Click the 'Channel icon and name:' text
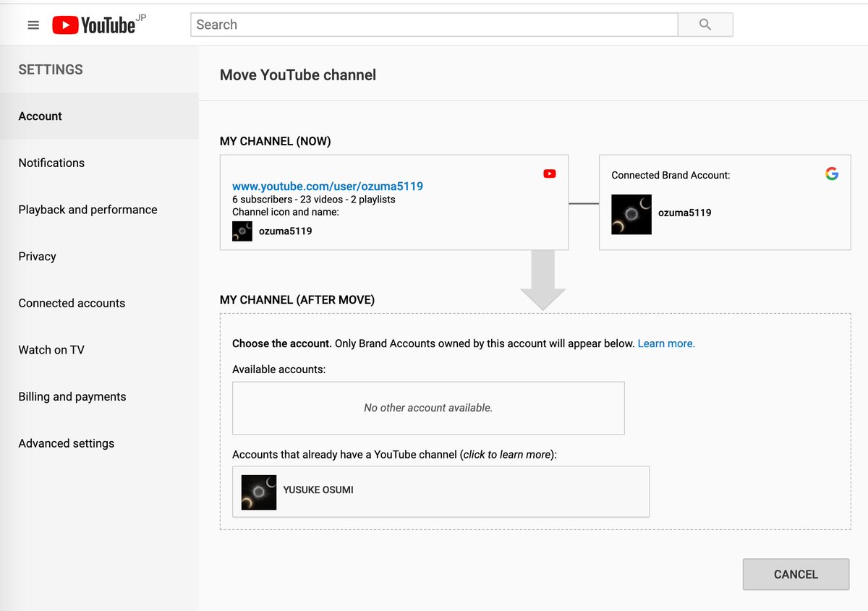Screen dimensions: 868x611 [286, 212]
